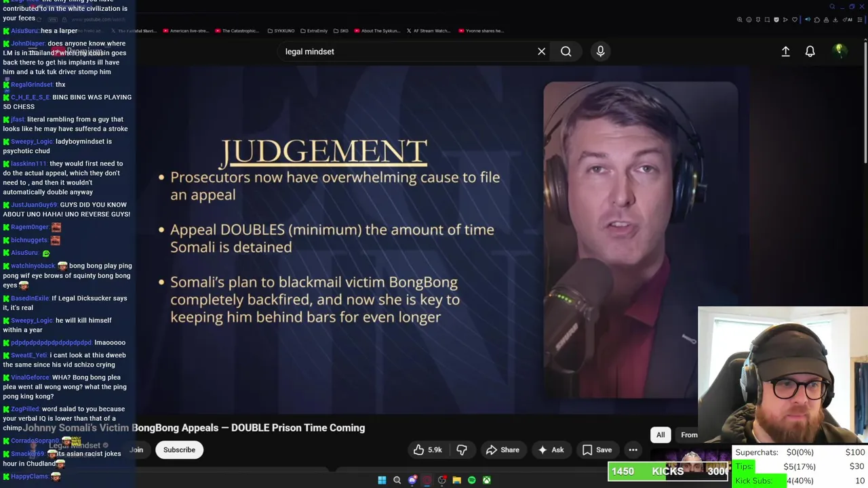Click chat username BasedinExile
This screenshot has width=868, height=488.
click(x=30, y=298)
